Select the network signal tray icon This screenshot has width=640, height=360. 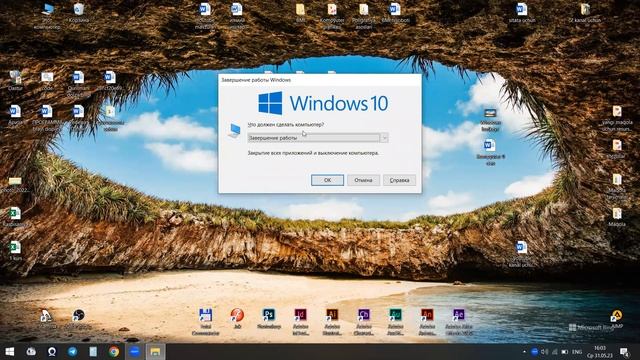[555, 351]
